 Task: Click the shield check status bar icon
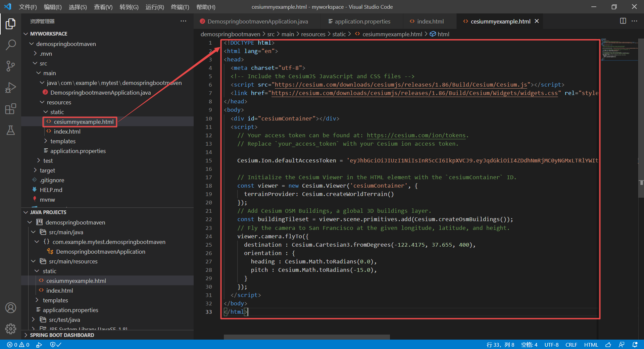point(55,345)
